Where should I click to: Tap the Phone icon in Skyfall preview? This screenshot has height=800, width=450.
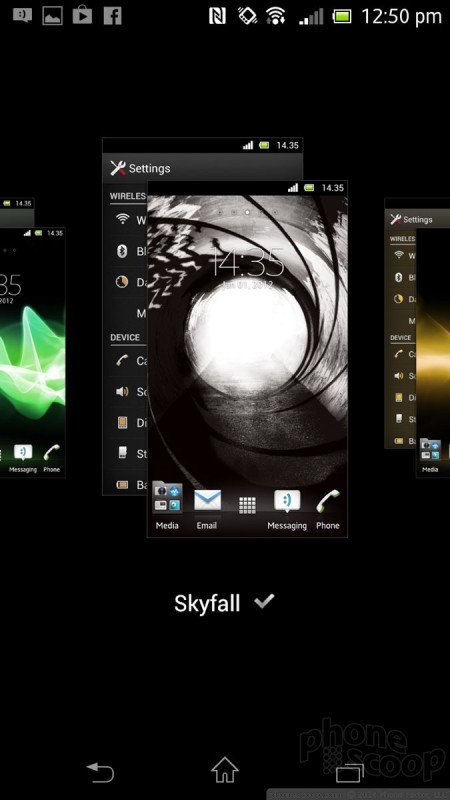coord(328,509)
